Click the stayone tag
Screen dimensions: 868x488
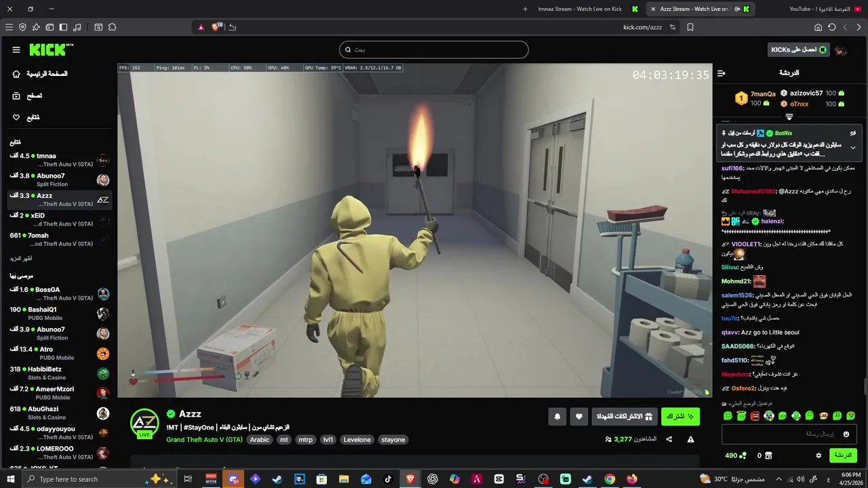point(393,440)
